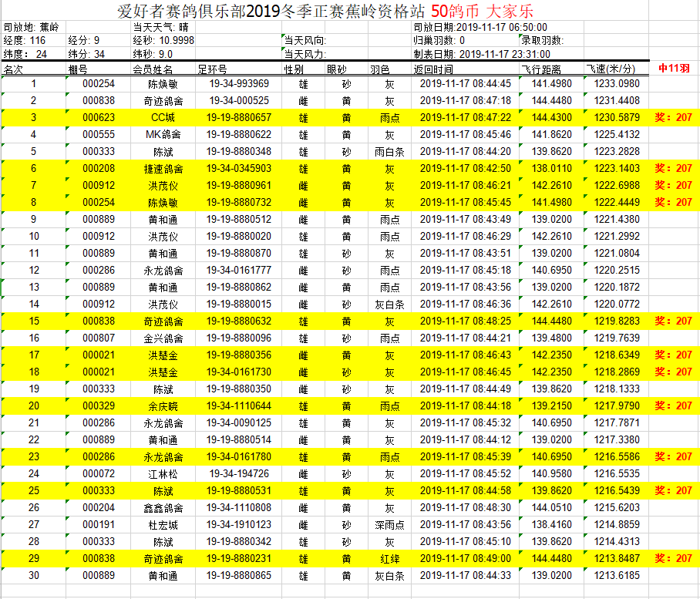The width and height of the screenshot is (700, 599).
Task: Click flight distance 144.0510 for 鑫鑫鸽舍
Action: [x=551, y=508]
